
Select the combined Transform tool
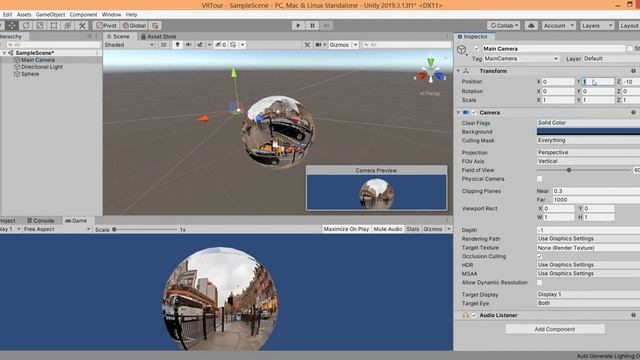[68, 25]
